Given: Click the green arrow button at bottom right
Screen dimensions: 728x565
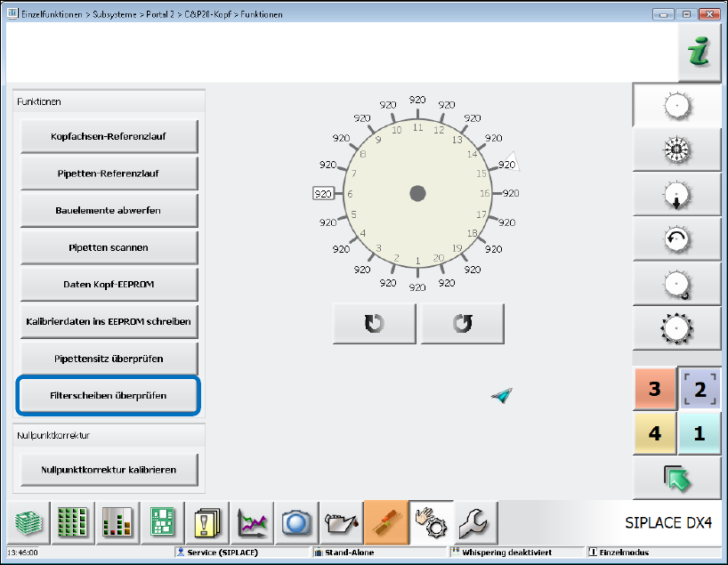Looking at the screenshot, I should coord(676,479).
